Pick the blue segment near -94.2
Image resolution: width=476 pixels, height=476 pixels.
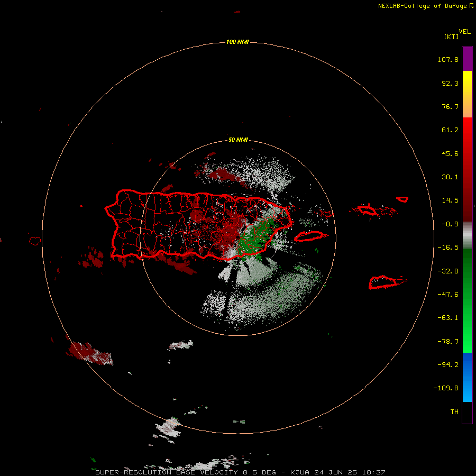(x=467, y=364)
